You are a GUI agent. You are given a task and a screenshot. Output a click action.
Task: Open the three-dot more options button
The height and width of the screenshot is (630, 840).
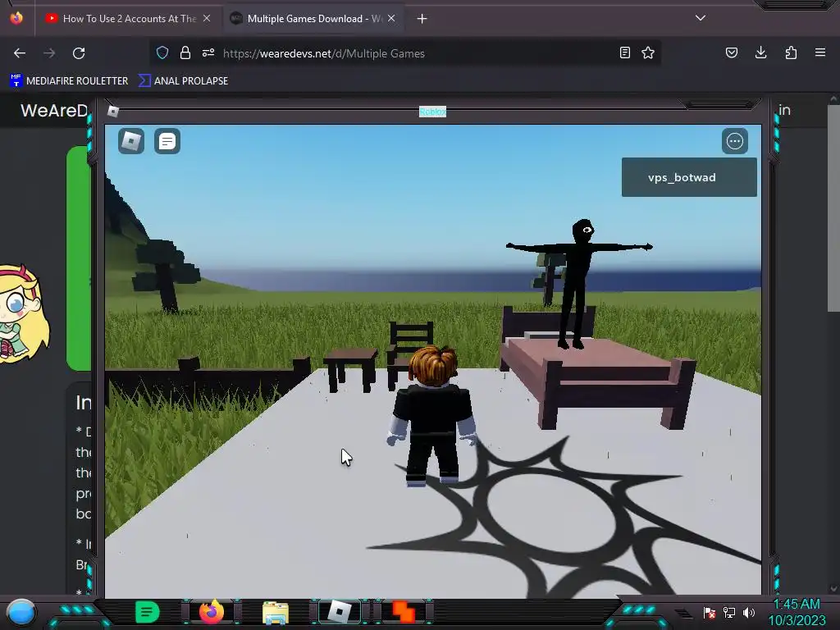click(734, 141)
